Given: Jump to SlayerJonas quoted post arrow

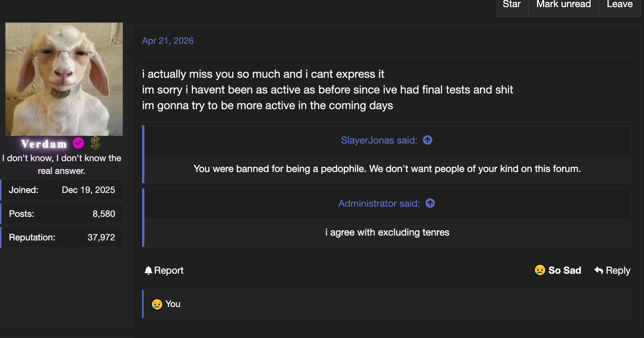Looking at the screenshot, I should pyautogui.click(x=427, y=140).
